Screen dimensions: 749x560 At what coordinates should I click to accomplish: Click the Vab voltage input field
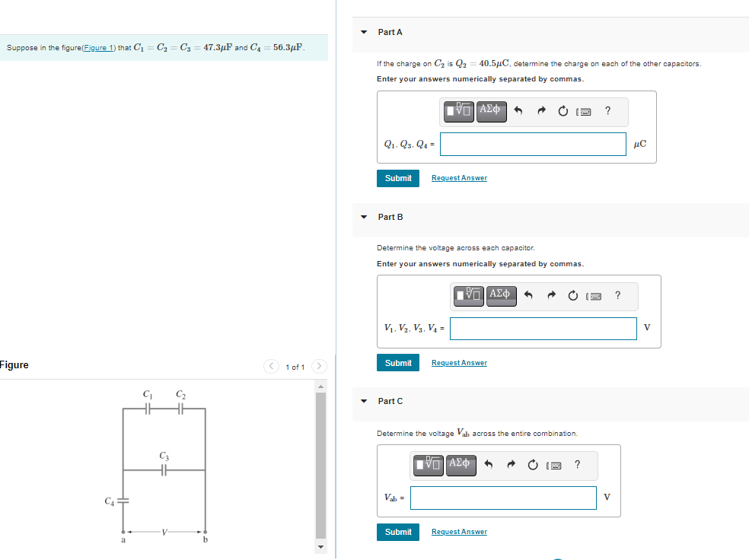point(503,498)
